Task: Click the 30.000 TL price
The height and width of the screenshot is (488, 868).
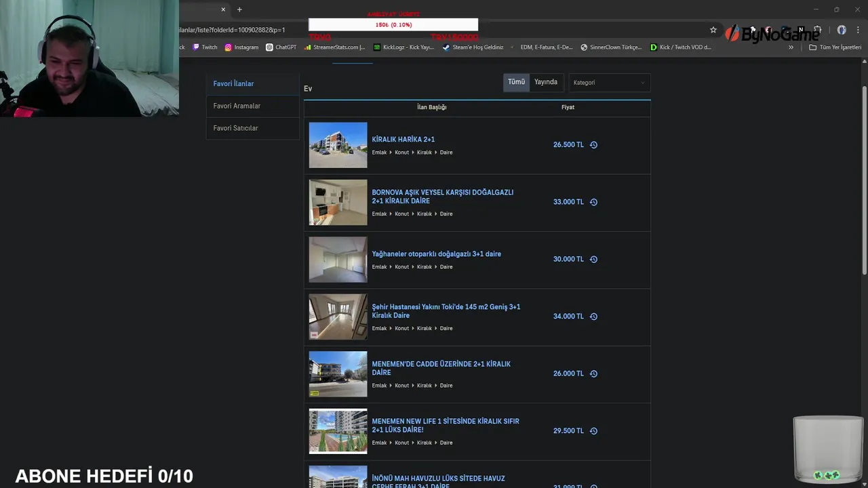Action: click(x=568, y=259)
